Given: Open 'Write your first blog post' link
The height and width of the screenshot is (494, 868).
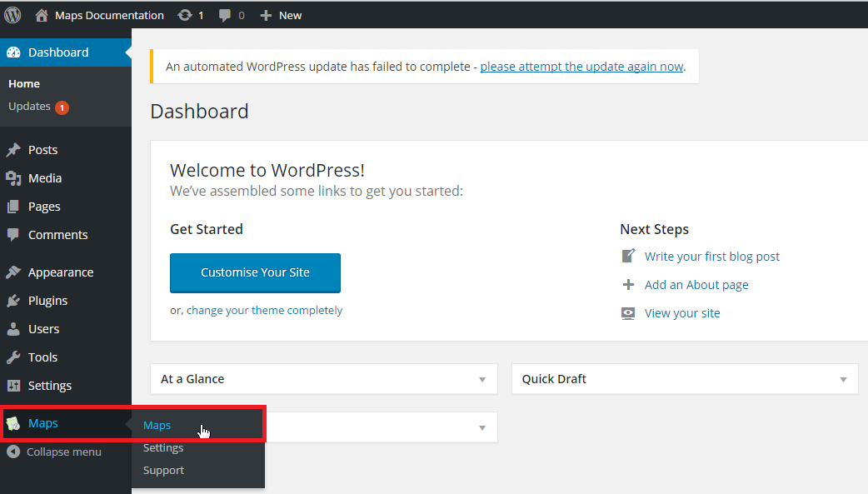Looking at the screenshot, I should coord(712,257).
